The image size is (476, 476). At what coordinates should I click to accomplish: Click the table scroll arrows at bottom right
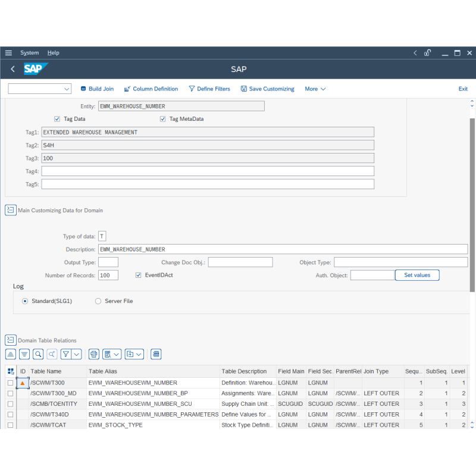[472, 425]
